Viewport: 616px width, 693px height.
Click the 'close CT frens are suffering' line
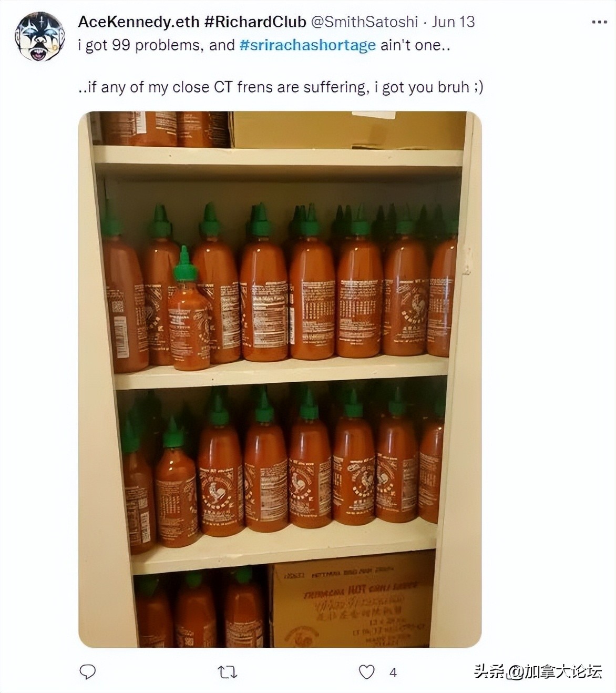pyautogui.click(x=280, y=87)
